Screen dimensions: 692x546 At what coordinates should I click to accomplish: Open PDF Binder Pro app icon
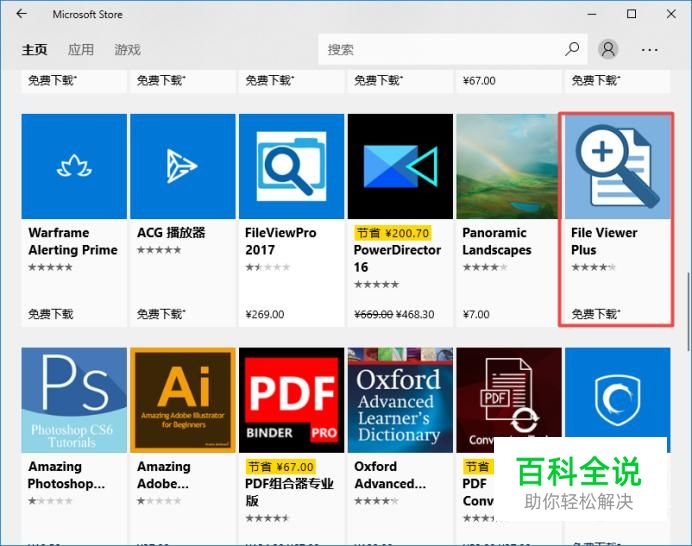291,400
